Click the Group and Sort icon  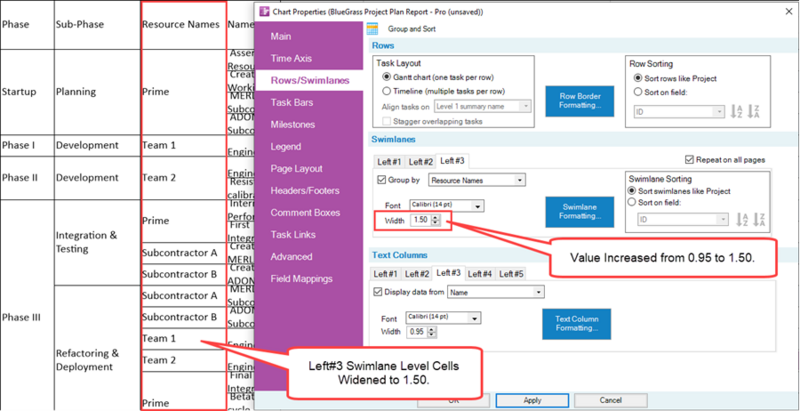372,29
